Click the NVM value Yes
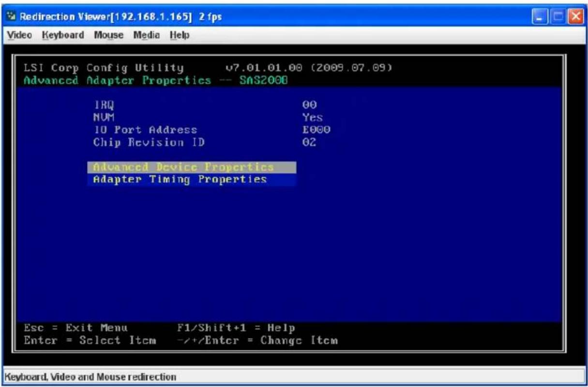Screen dimensions: 588x387 tap(312, 117)
